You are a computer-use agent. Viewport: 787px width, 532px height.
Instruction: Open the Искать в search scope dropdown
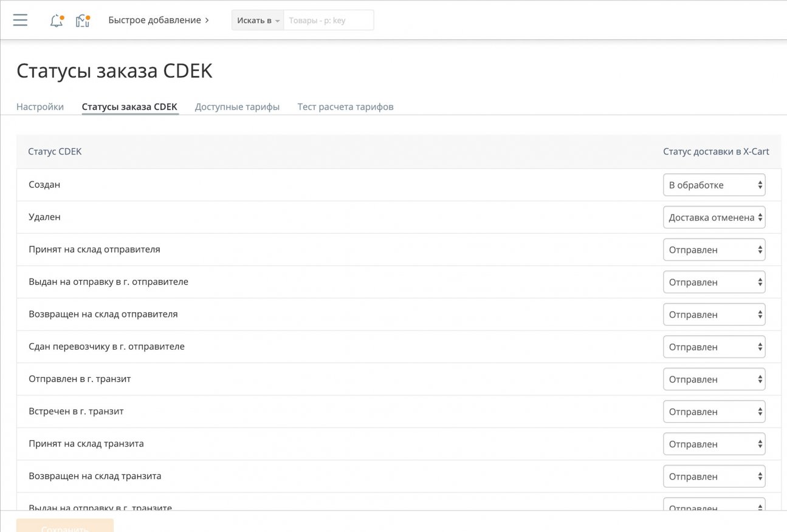tap(256, 19)
